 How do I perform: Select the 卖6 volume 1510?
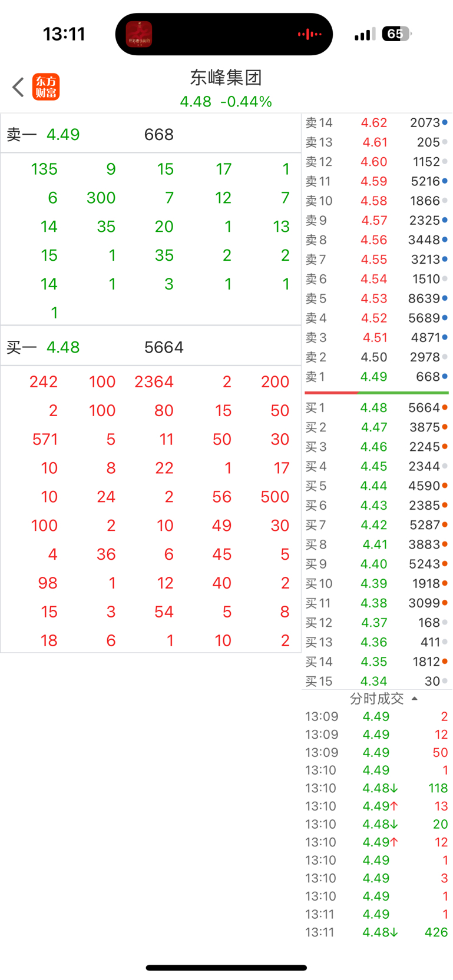pos(426,279)
